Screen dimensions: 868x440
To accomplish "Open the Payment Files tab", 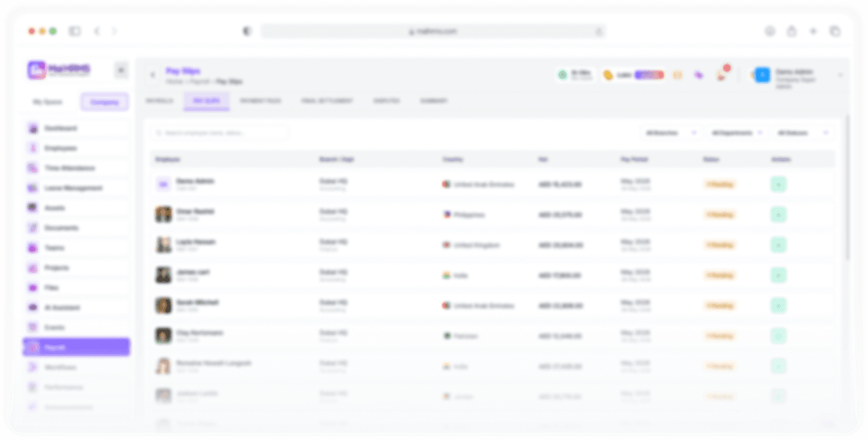I will point(260,101).
